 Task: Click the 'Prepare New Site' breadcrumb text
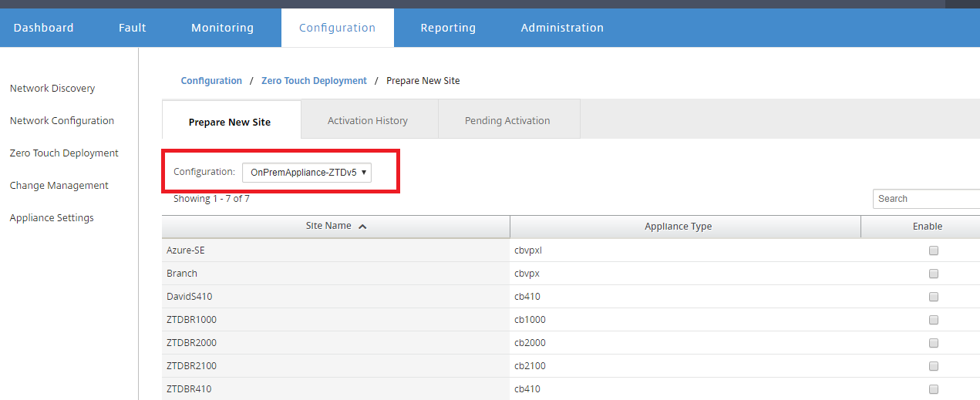(x=423, y=81)
